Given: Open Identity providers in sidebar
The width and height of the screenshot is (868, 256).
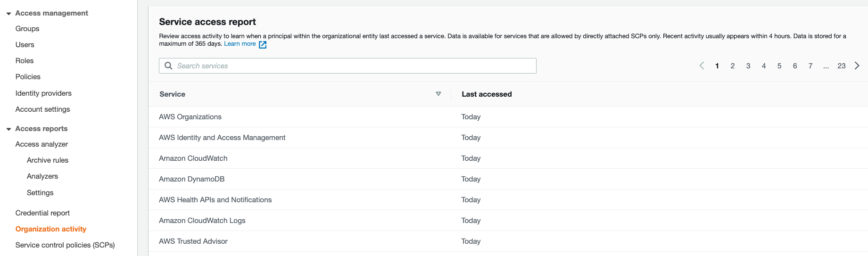Looking at the screenshot, I should (43, 93).
